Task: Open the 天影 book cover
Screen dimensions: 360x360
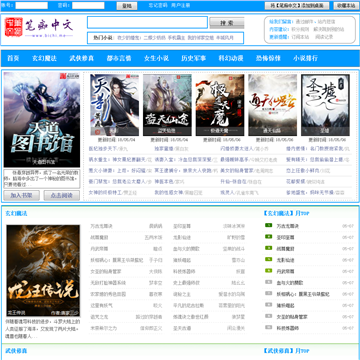Action: click(x=114, y=105)
